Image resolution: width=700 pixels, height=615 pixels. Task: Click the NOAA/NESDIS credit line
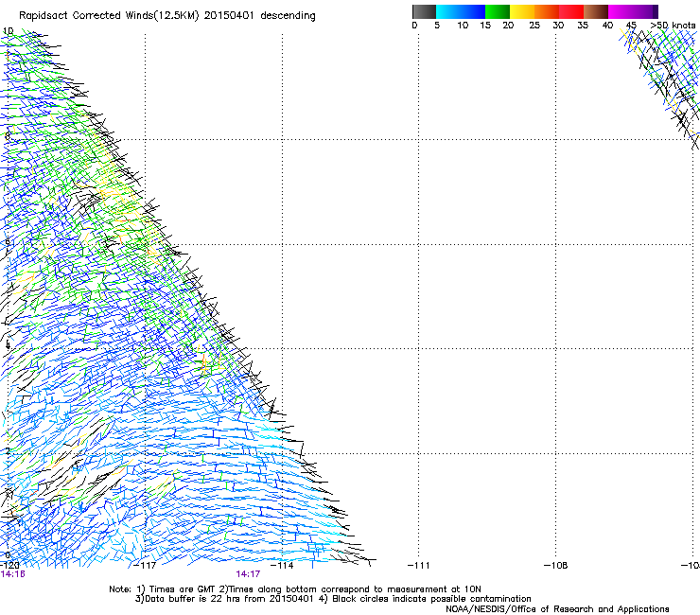tap(557, 609)
